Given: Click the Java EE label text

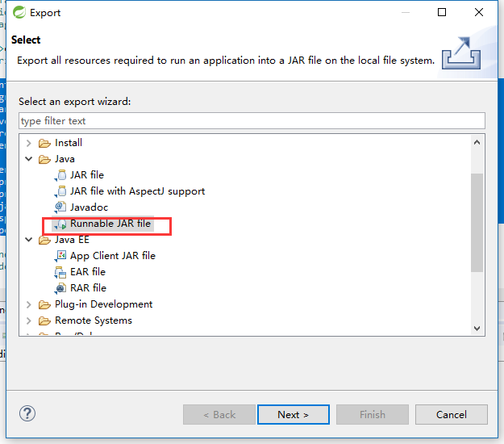Looking at the screenshot, I should [x=72, y=240].
